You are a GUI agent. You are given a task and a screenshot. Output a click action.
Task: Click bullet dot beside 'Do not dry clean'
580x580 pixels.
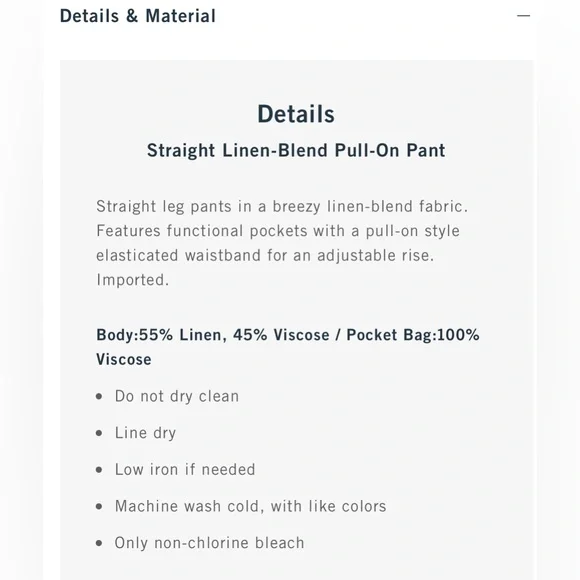99,397
